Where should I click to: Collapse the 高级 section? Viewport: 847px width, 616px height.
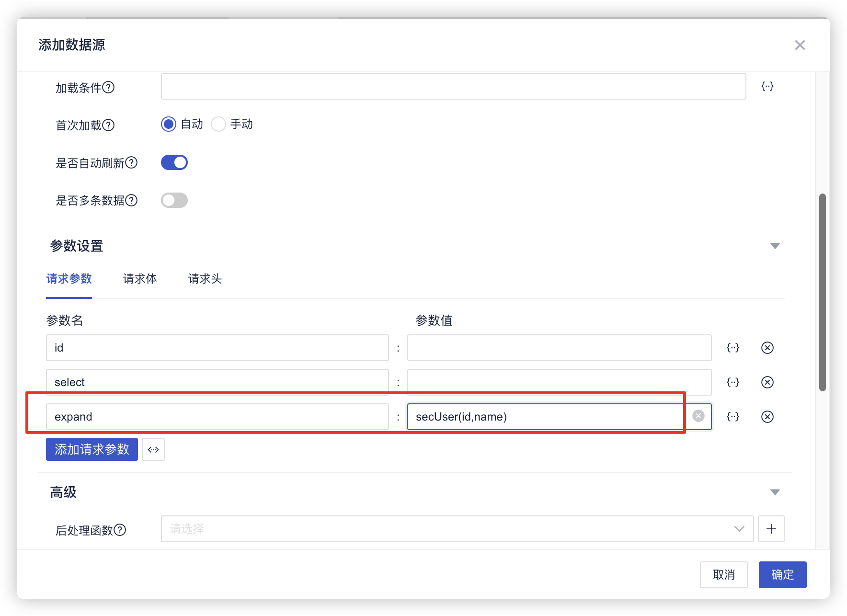pos(775,492)
